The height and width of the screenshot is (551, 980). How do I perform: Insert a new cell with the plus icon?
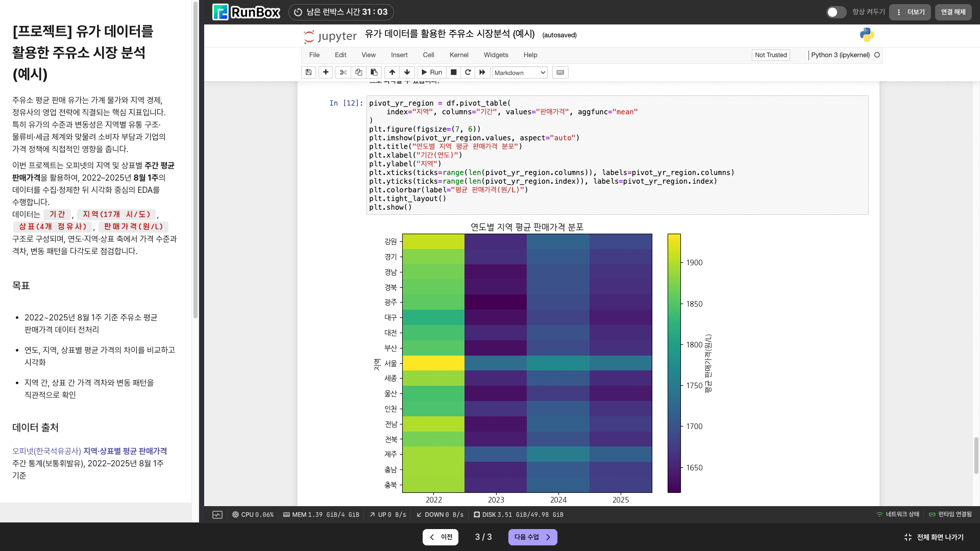(326, 72)
